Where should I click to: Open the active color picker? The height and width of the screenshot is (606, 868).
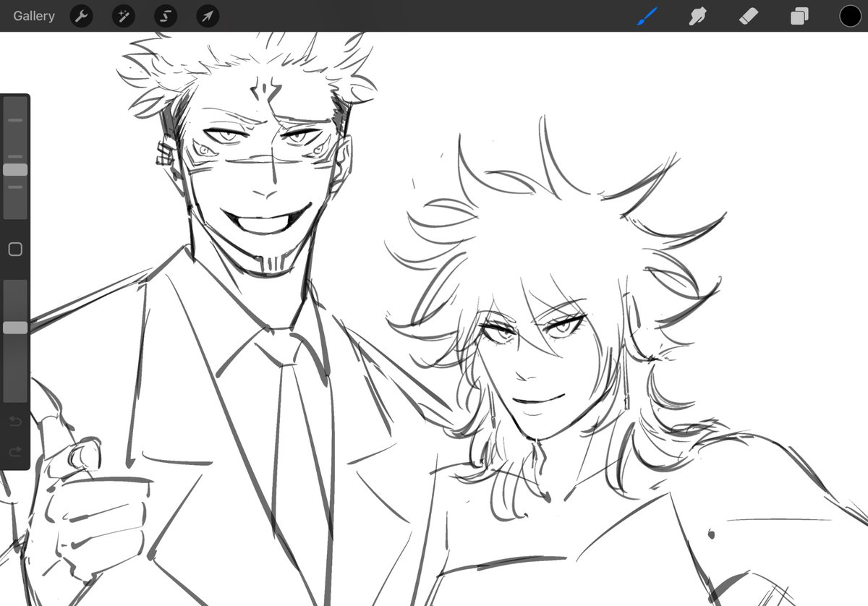click(850, 16)
